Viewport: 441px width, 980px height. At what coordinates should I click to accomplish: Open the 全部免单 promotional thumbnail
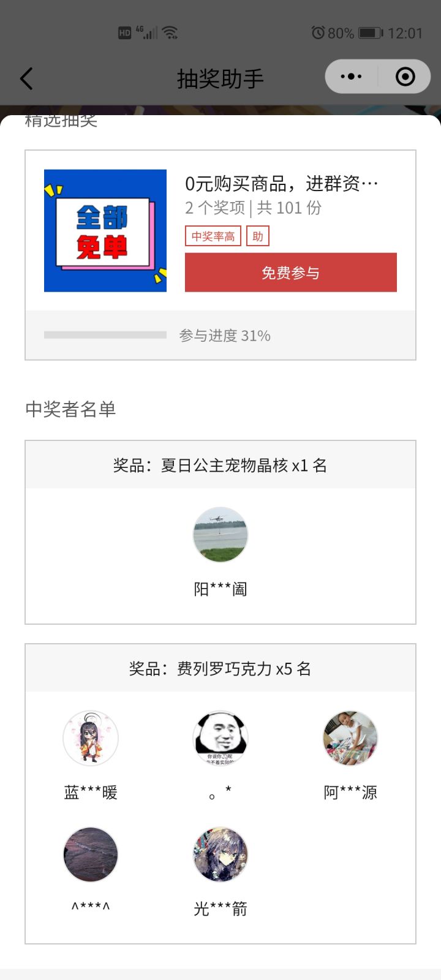(x=105, y=230)
